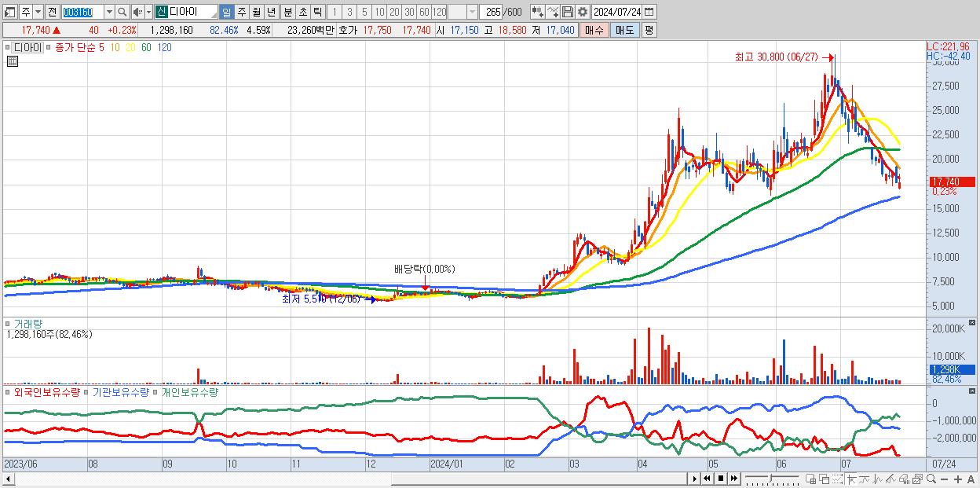Viewport: 980px width, 488px height.
Task: Toggle the 외국인보유수량 indicator checkbox
Action: 8,391
